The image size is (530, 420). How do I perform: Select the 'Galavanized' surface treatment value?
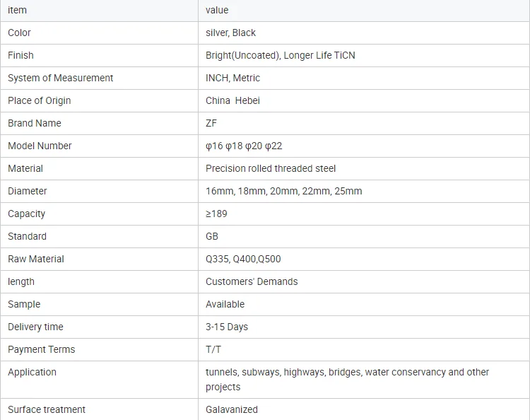(x=232, y=409)
